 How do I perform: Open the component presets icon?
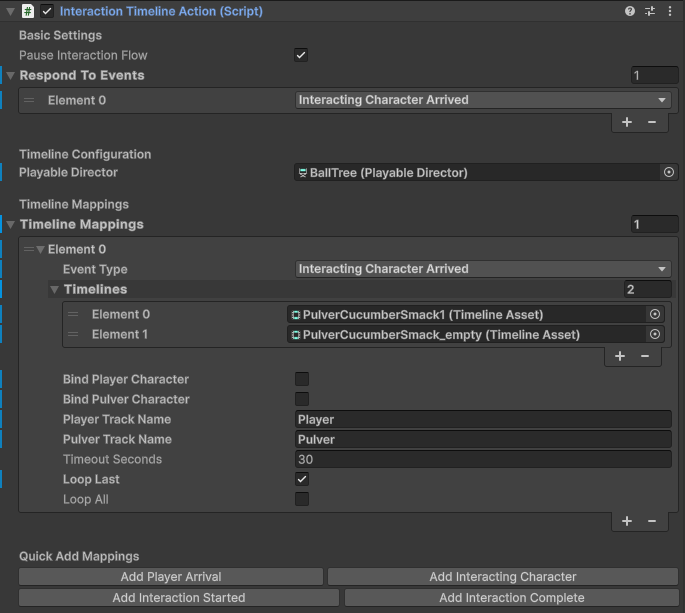(650, 12)
